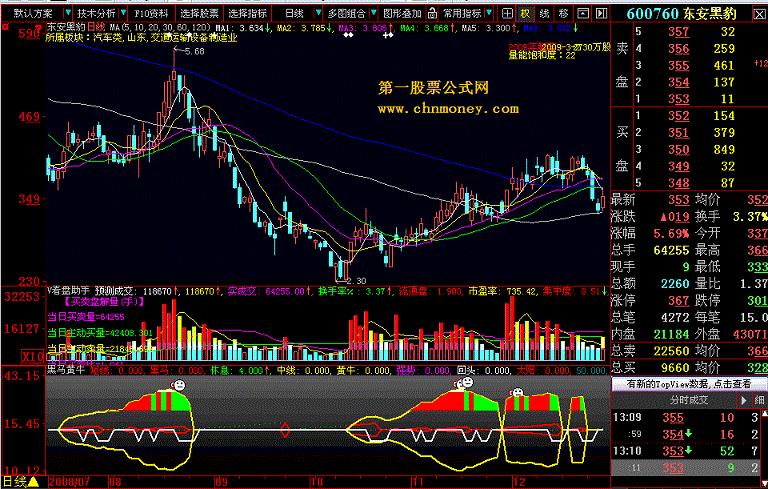This screenshot has width=768, height=489.
Task: Open 技术分析 technical analysis menu
Action: (x=96, y=13)
